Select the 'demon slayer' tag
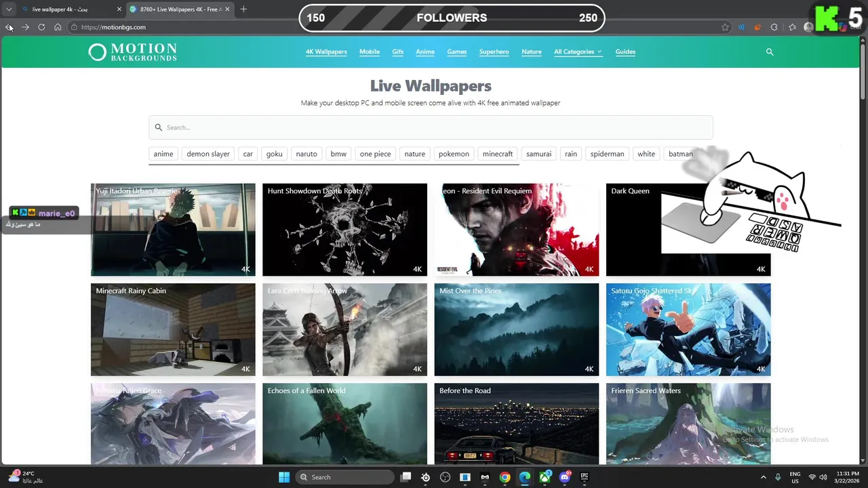868x488 pixels. [x=208, y=154]
